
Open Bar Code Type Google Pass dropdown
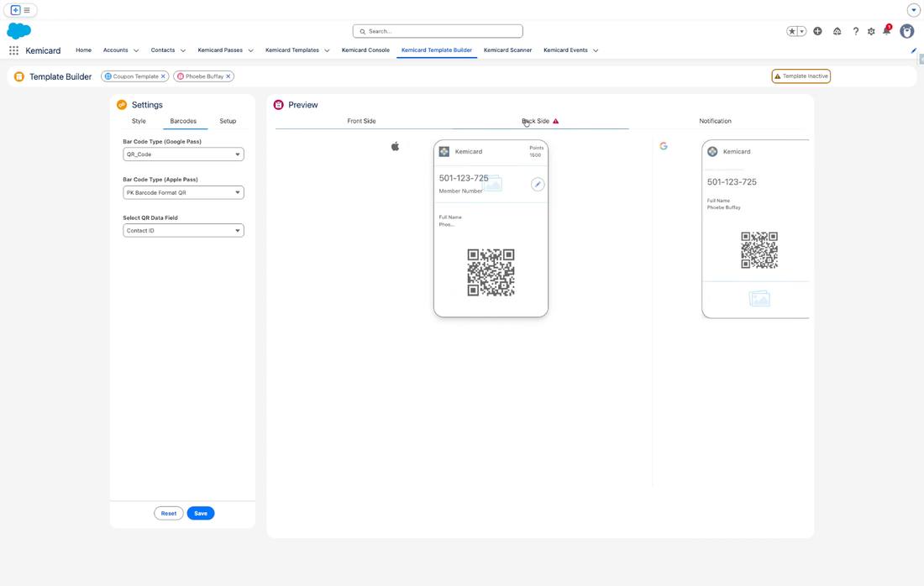click(183, 154)
